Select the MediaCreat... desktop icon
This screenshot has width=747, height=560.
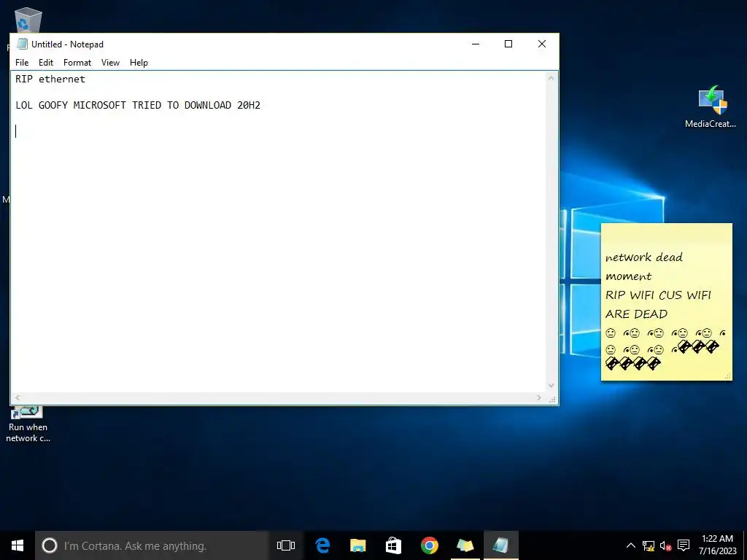click(x=711, y=106)
